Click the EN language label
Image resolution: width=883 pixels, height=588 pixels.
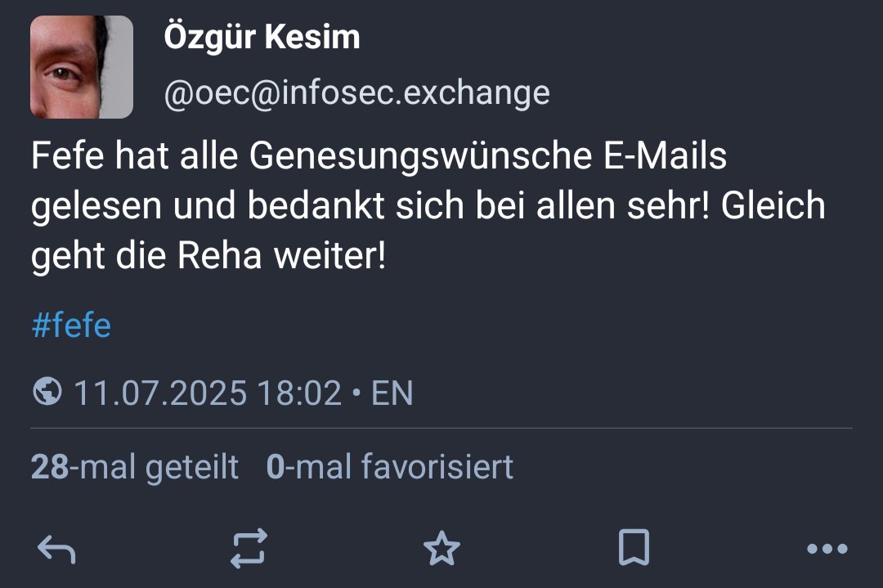(x=392, y=393)
